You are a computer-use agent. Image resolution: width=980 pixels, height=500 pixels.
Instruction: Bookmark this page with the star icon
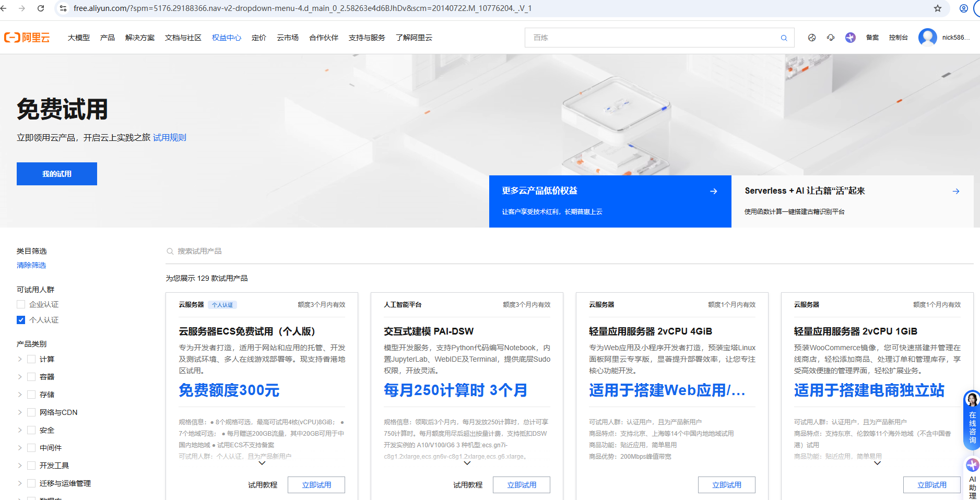(938, 8)
